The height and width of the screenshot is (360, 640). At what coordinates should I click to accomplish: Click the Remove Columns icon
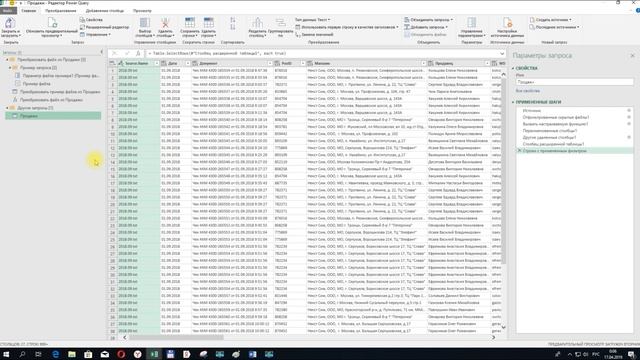(x=165, y=23)
